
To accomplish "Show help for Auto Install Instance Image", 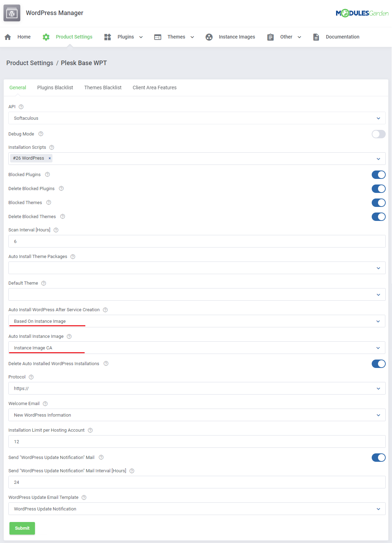I will 69,336.
